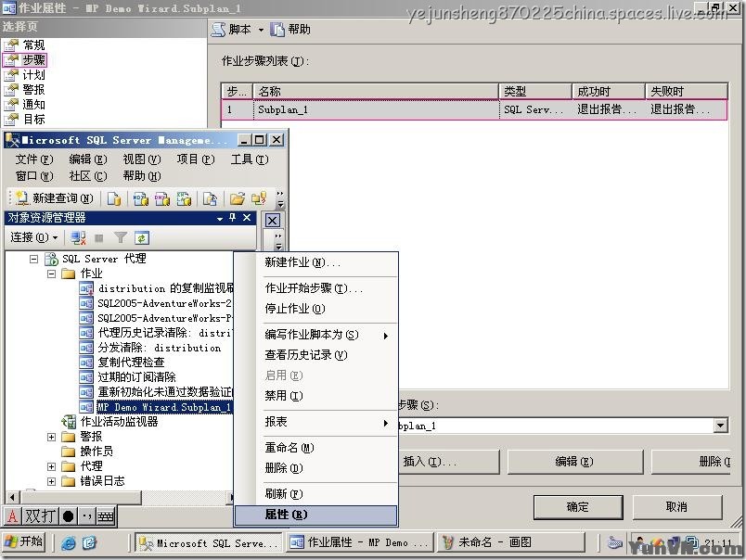Open 帮助 help in job properties toolbar
746x560 pixels.
pos(290,30)
